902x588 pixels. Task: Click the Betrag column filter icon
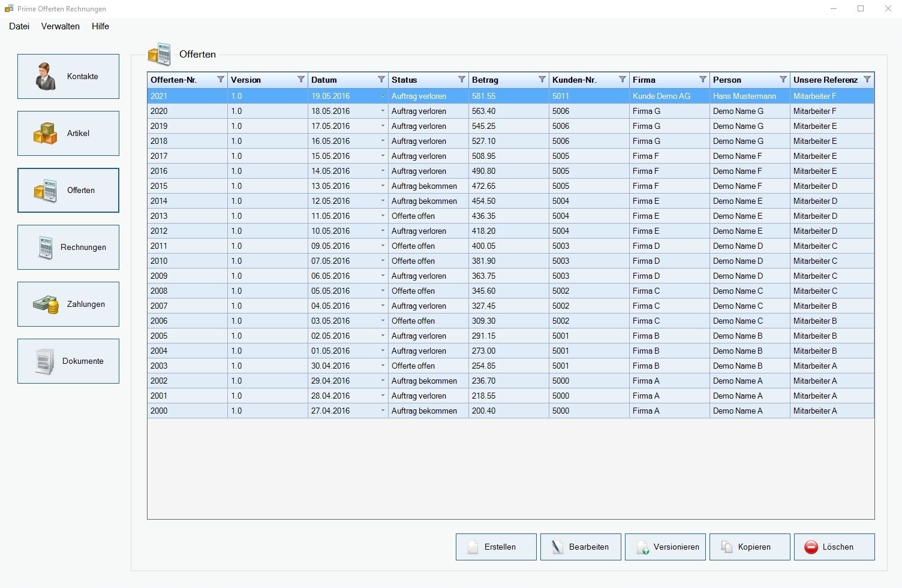[542, 80]
